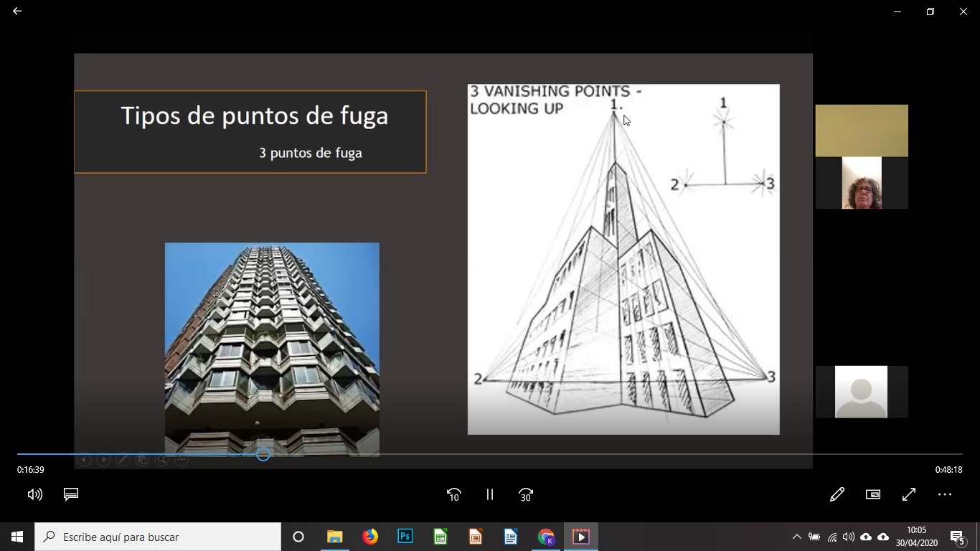Switch to mini view mode
980x551 pixels.
(x=873, y=494)
